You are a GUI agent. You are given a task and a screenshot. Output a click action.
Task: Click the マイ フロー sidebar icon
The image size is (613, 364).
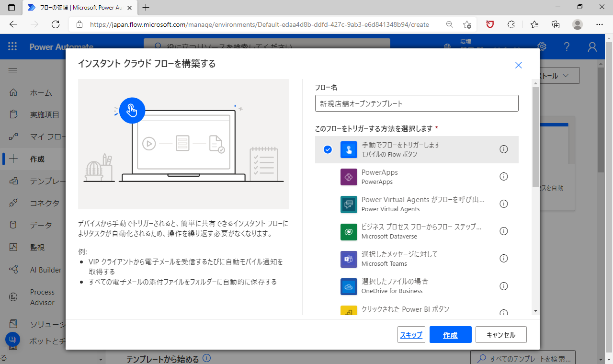pos(13,136)
